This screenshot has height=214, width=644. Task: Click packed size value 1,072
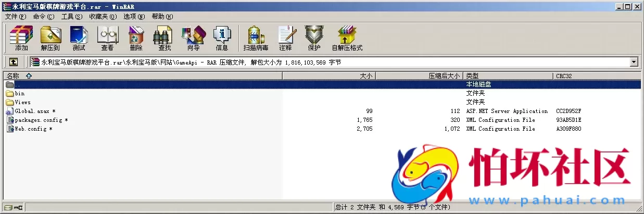(452, 129)
